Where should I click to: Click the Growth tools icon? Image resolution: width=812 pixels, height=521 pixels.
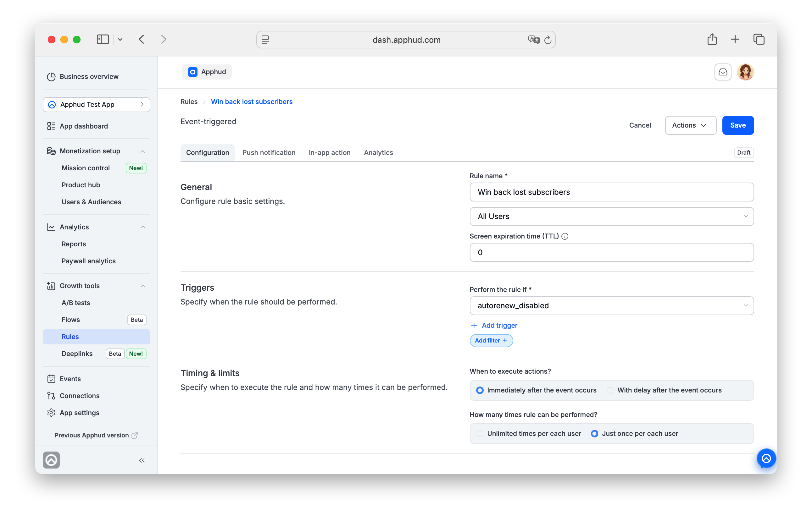click(x=51, y=286)
